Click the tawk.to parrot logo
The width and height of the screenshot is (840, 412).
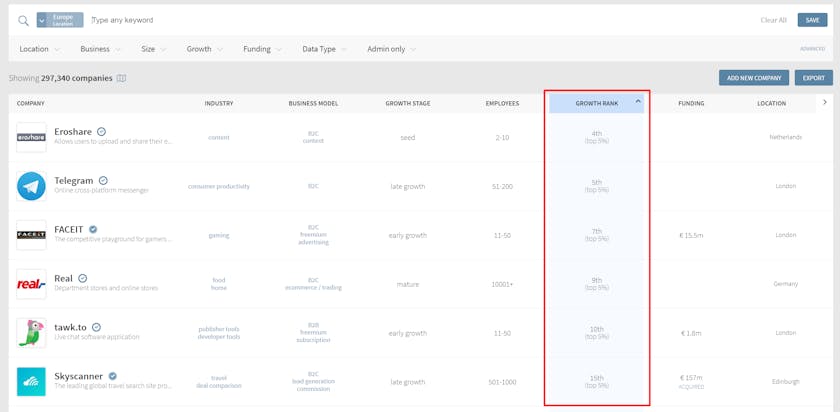coord(31,332)
